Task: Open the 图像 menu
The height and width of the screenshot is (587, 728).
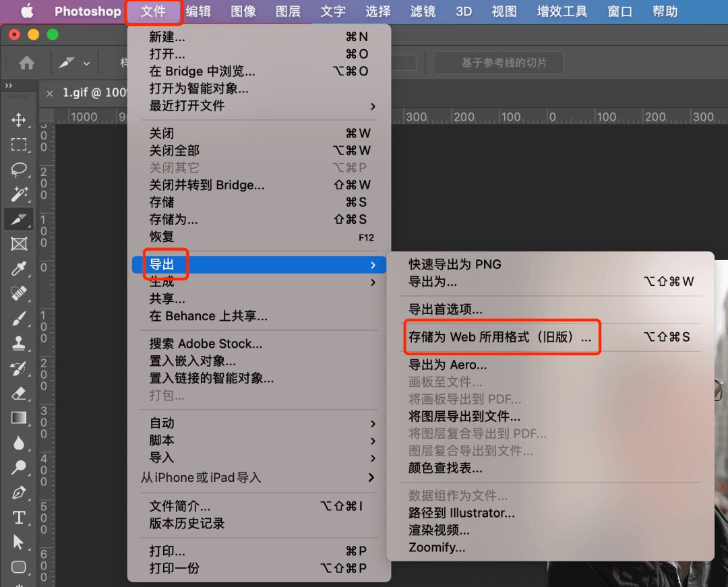Action: pyautogui.click(x=243, y=11)
